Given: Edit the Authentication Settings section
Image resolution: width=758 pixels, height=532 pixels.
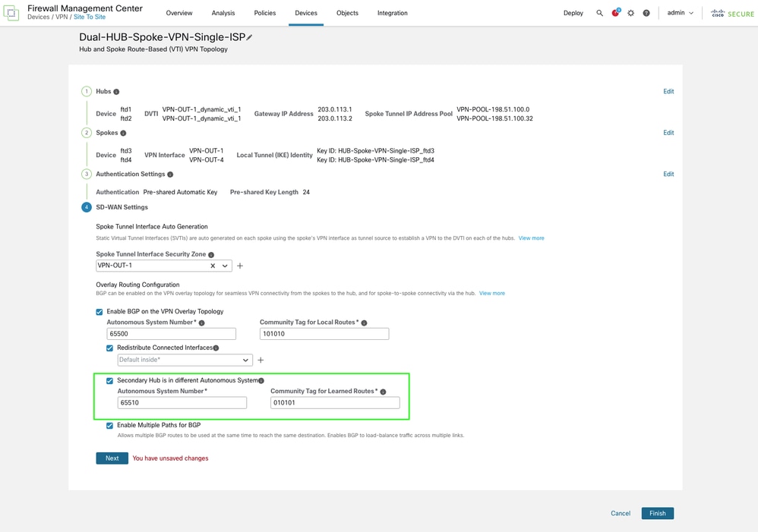Looking at the screenshot, I should 668,174.
